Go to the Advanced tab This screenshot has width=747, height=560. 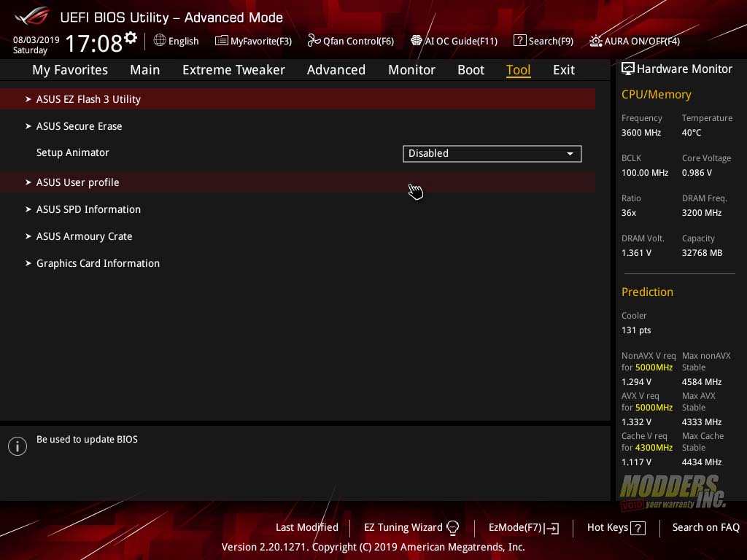click(x=336, y=70)
